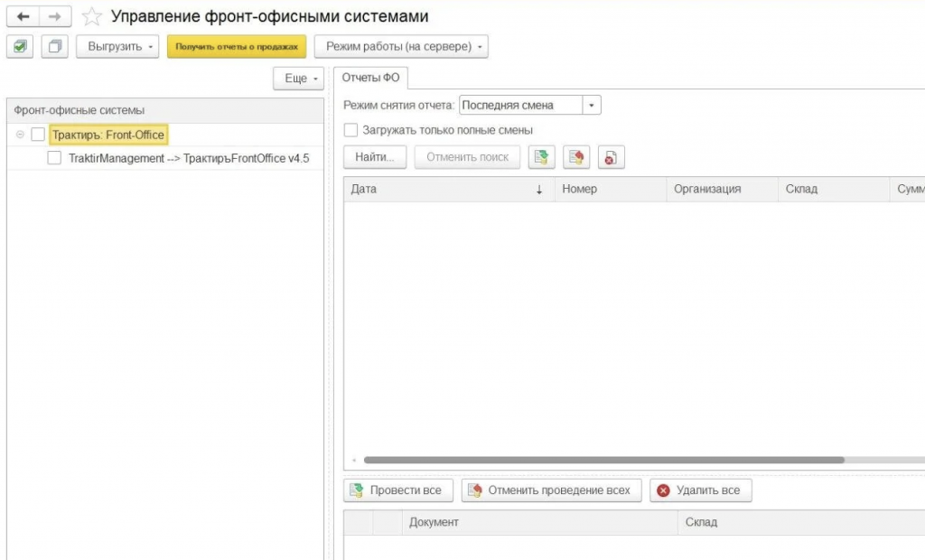Click the uncheck all boxes icon

(55, 47)
